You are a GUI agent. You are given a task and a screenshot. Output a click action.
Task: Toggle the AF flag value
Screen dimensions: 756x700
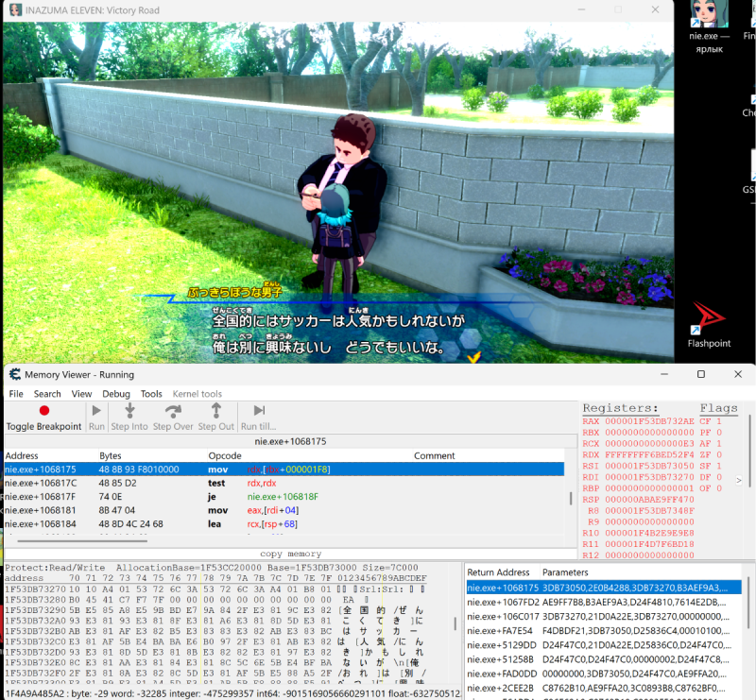click(x=719, y=444)
